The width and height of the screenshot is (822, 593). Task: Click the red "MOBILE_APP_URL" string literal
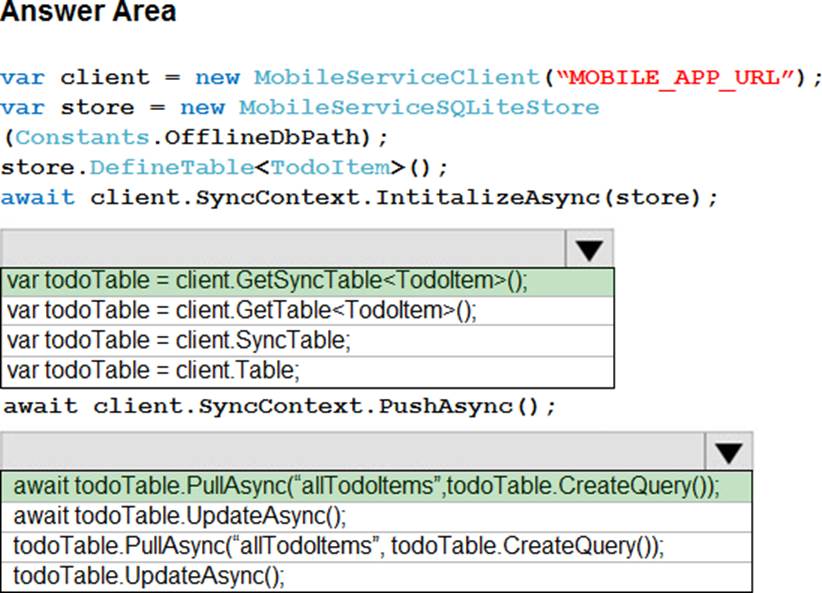(682, 77)
